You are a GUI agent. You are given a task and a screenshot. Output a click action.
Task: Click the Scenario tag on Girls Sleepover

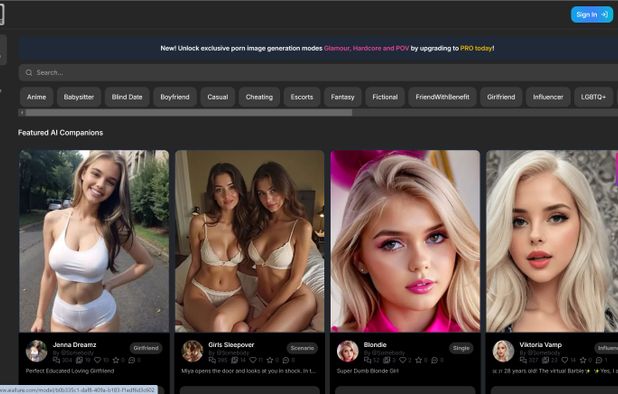point(302,348)
